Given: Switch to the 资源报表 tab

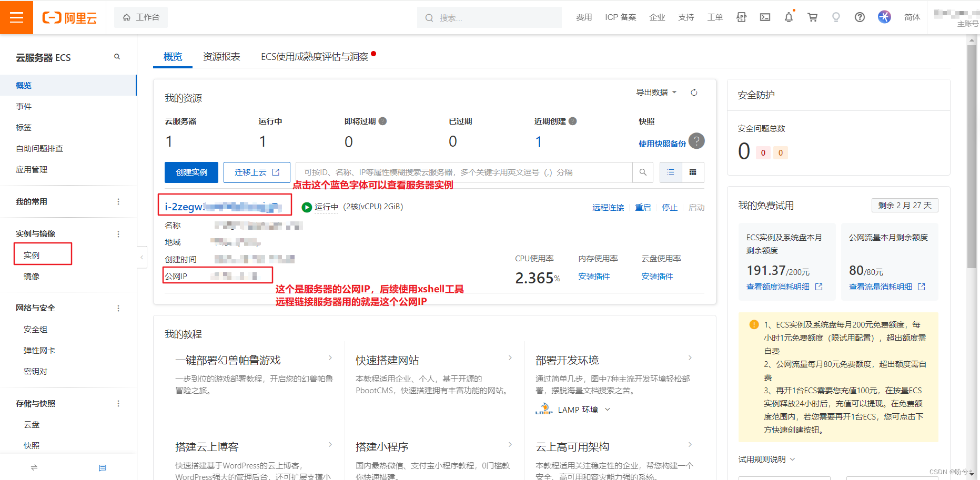Looking at the screenshot, I should pos(221,56).
